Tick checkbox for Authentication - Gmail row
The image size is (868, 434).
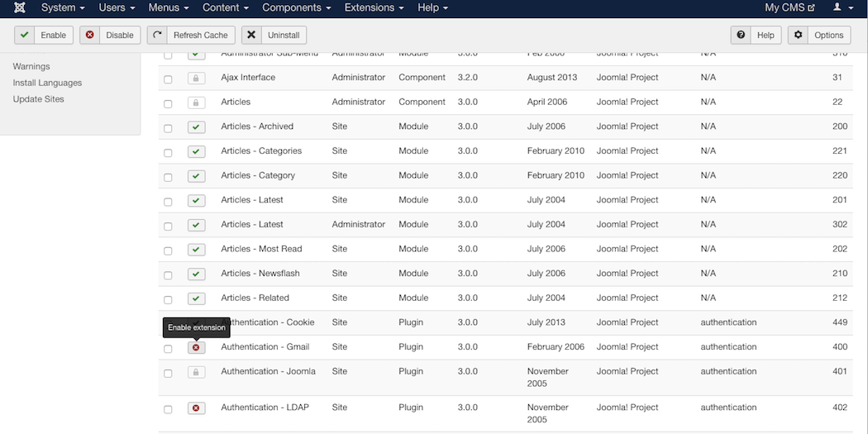(x=168, y=349)
